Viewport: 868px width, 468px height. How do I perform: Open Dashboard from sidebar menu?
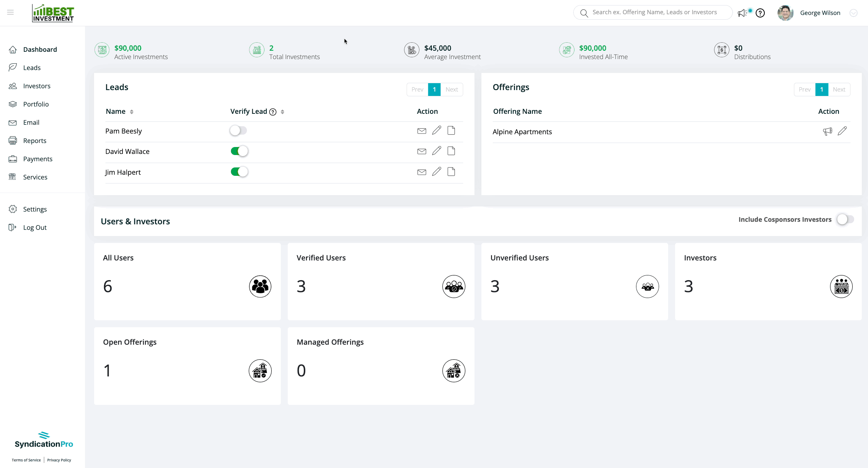pyautogui.click(x=40, y=49)
